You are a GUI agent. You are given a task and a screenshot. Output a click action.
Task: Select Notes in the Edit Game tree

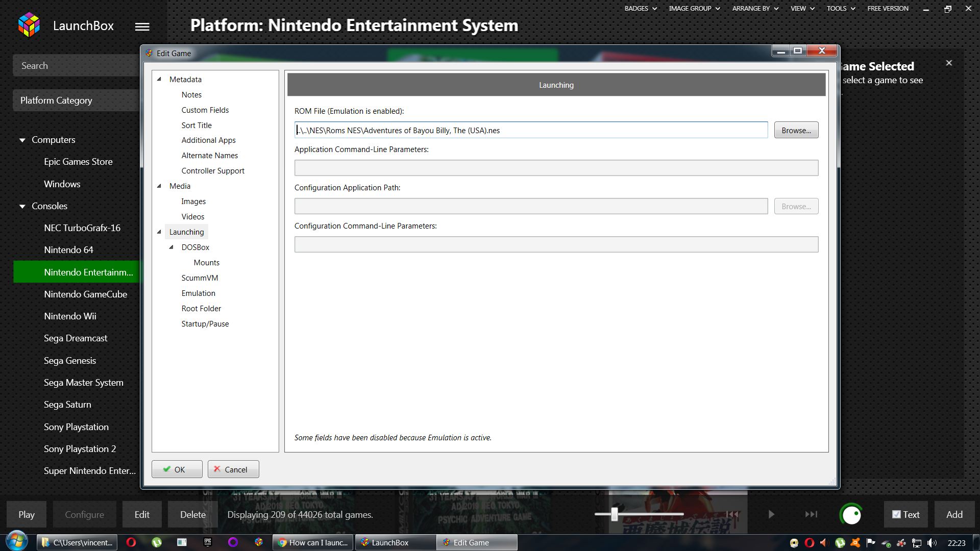(x=191, y=94)
